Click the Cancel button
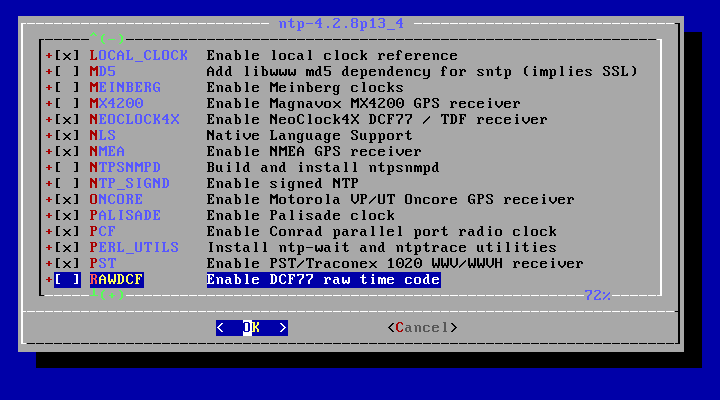 422,328
